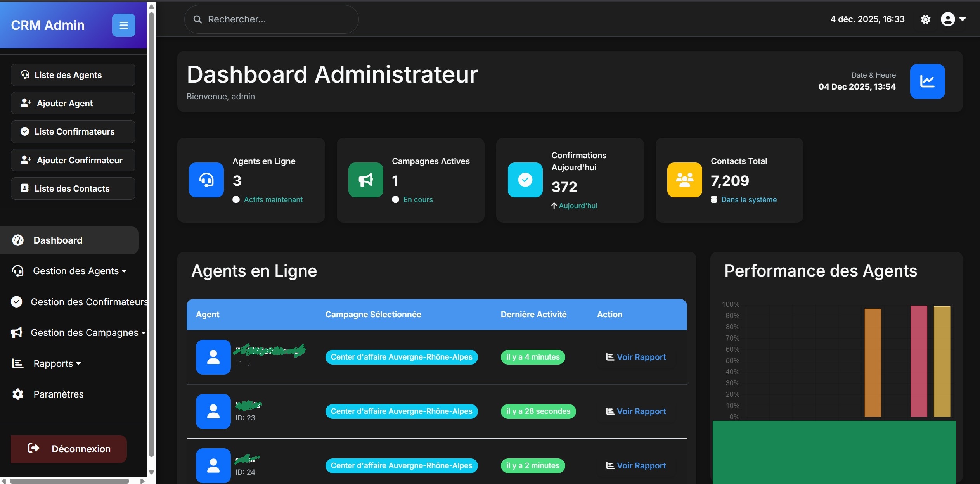Click the headset icon on Agents en Ligne card
Screen dimensions: 980x484
click(206, 180)
